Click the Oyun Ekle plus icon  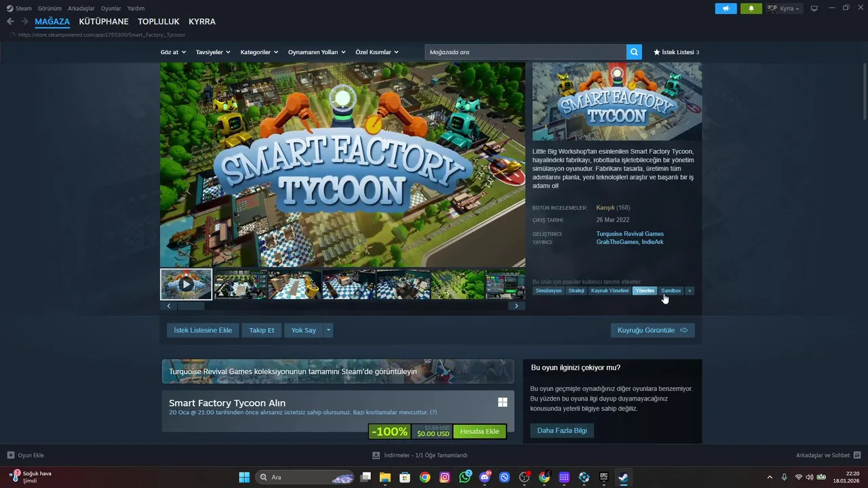pyautogui.click(x=10, y=455)
